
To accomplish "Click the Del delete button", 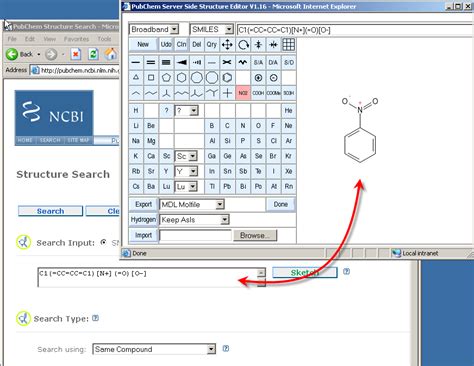I will [197, 45].
